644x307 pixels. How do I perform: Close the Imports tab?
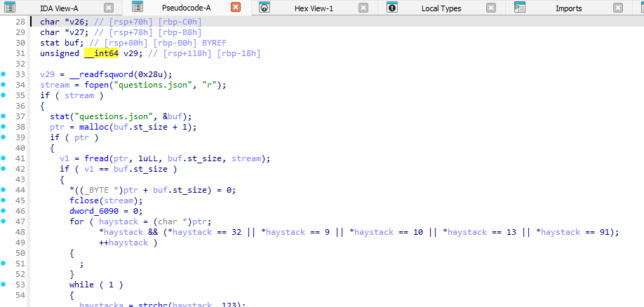tap(617, 8)
